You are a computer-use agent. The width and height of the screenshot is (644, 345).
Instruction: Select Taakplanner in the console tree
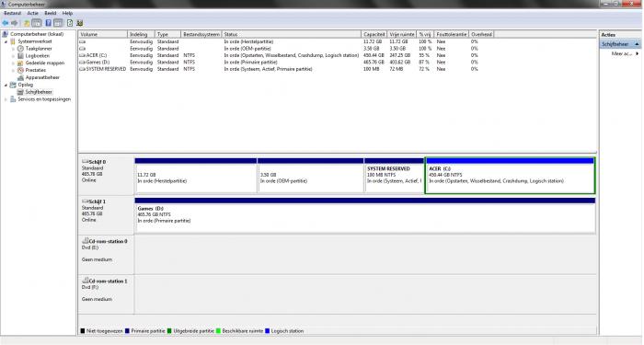click(39, 49)
